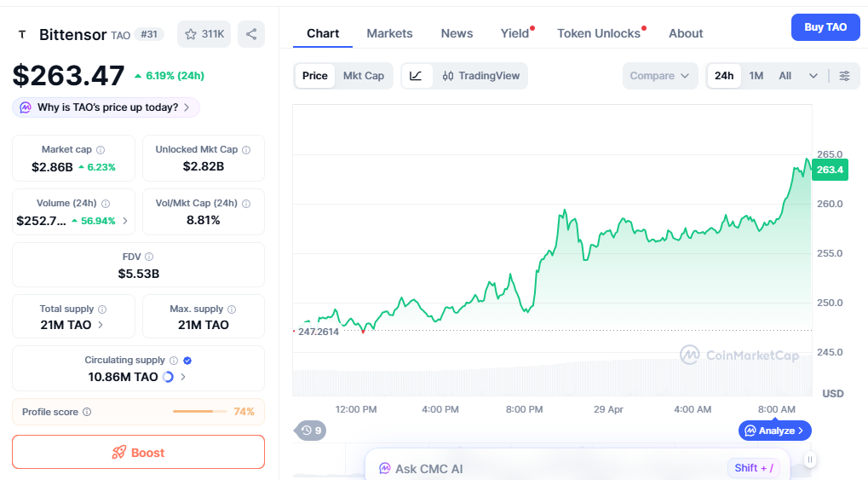Image resolution: width=868 pixels, height=480 pixels.
Task: Click the Market cap info icon
Action: [101, 150]
